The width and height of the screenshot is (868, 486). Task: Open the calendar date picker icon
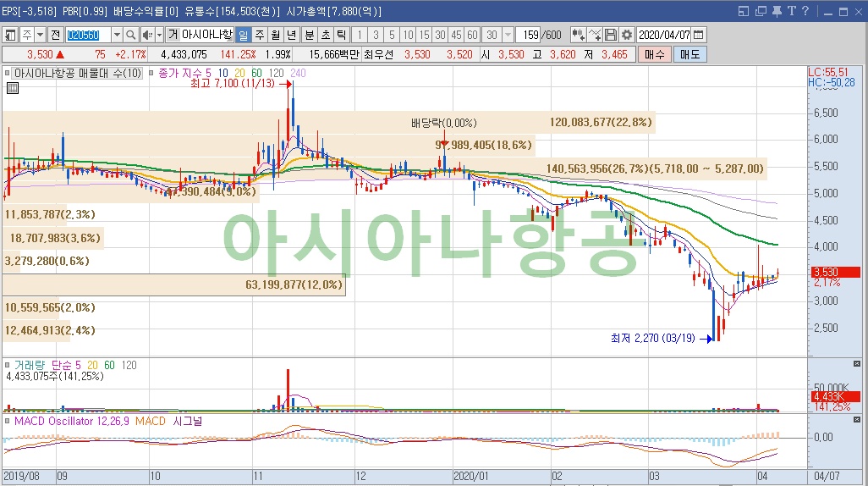(699, 35)
